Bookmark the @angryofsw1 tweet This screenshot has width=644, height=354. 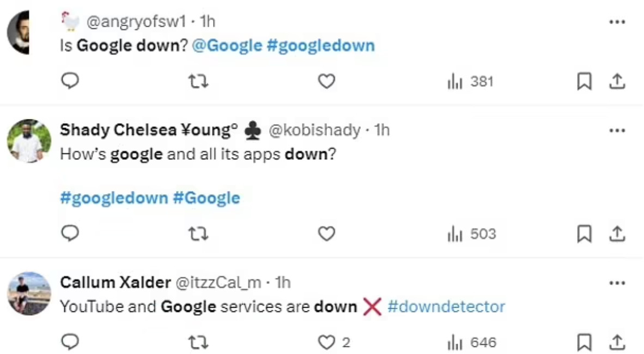click(584, 82)
